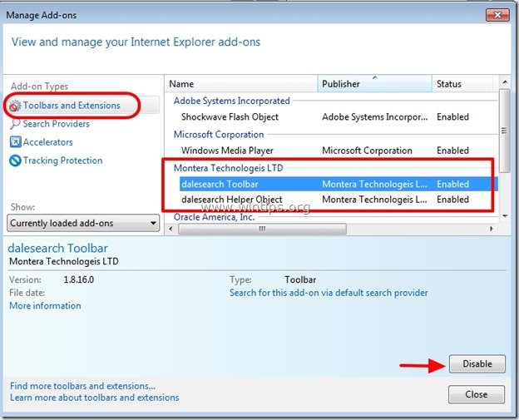519x420 pixels.
Task: Click the Toolbars and Extensions gear icon
Action: (x=15, y=106)
